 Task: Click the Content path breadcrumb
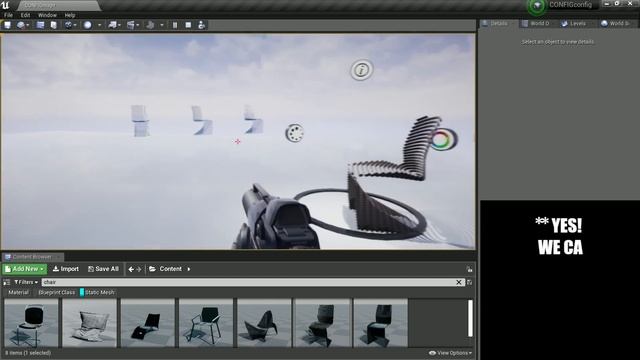point(170,269)
